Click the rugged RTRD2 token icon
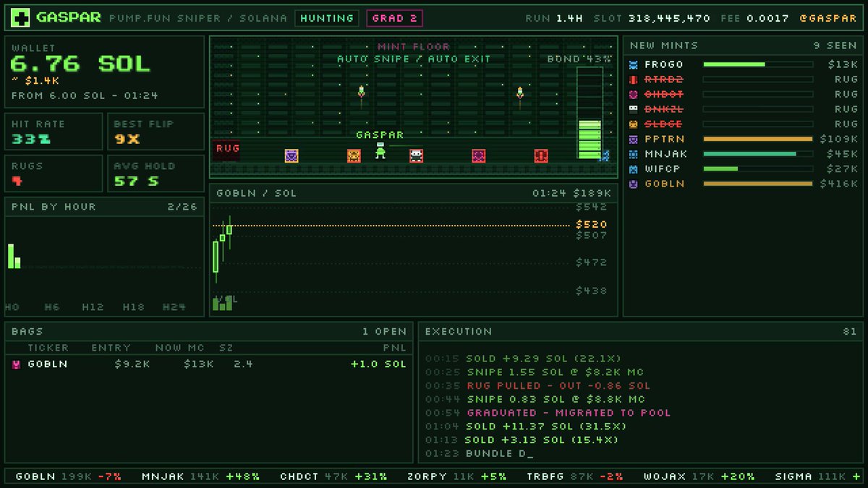 coord(634,80)
